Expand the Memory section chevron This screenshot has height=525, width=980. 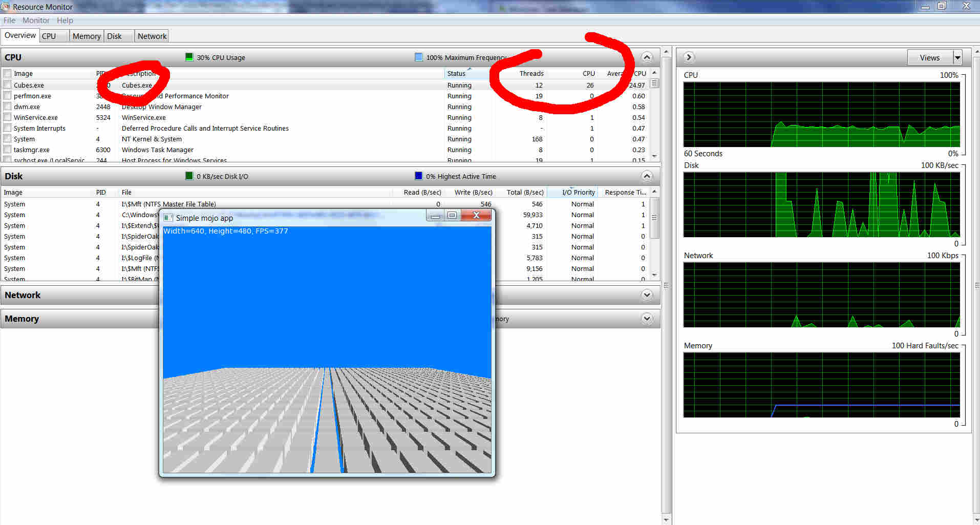[647, 319]
